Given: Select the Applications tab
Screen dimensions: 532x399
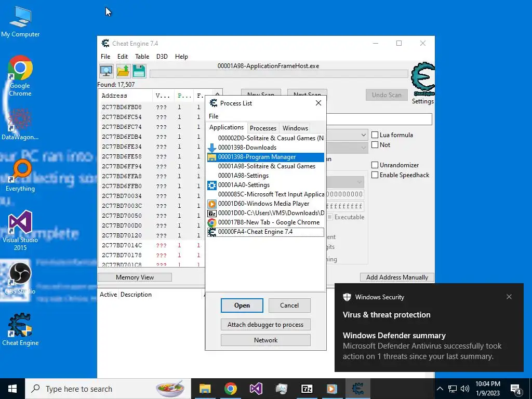Looking at the screenshot, I should pos(227,127).
